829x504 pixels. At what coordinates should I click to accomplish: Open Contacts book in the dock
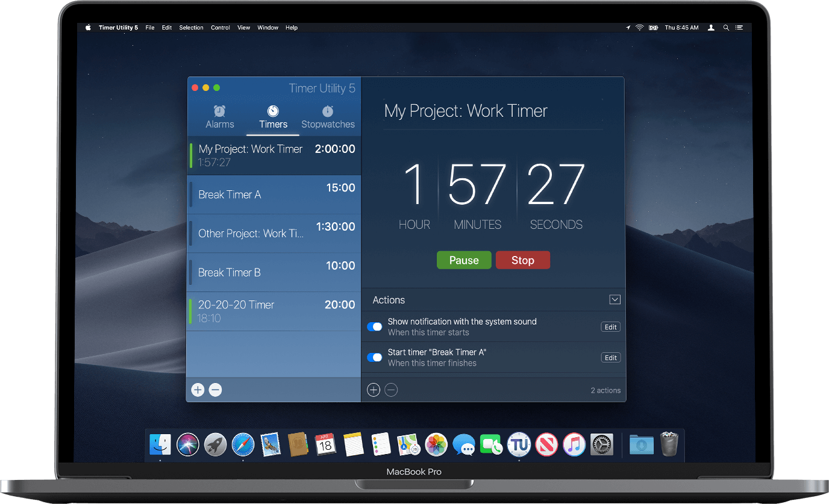pos(298,445)
